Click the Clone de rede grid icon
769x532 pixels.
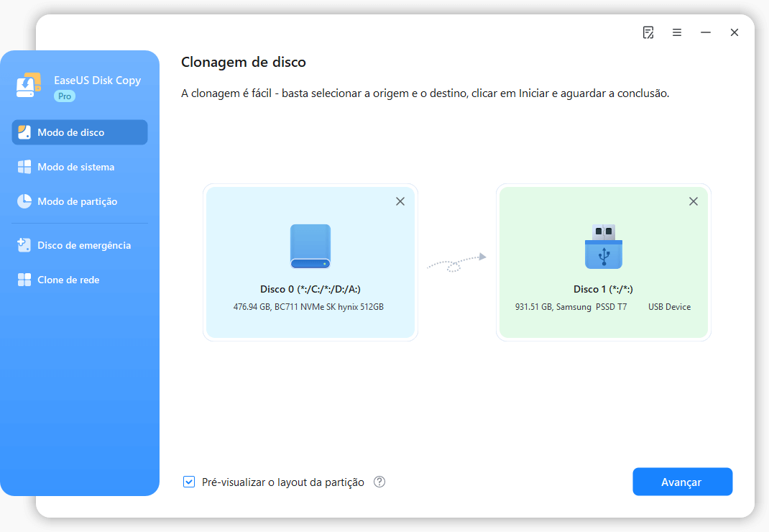click(x=24, y=280)
